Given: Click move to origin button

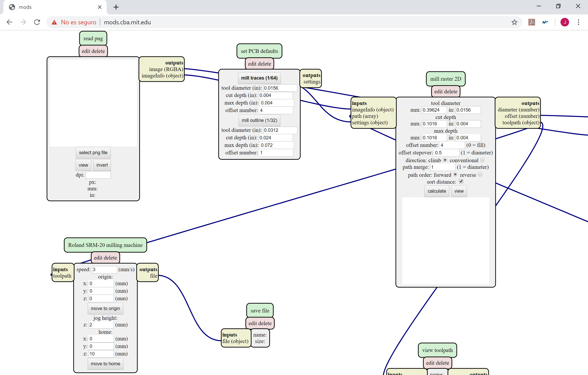Looking at the screenshot, I should coord(105,308).
